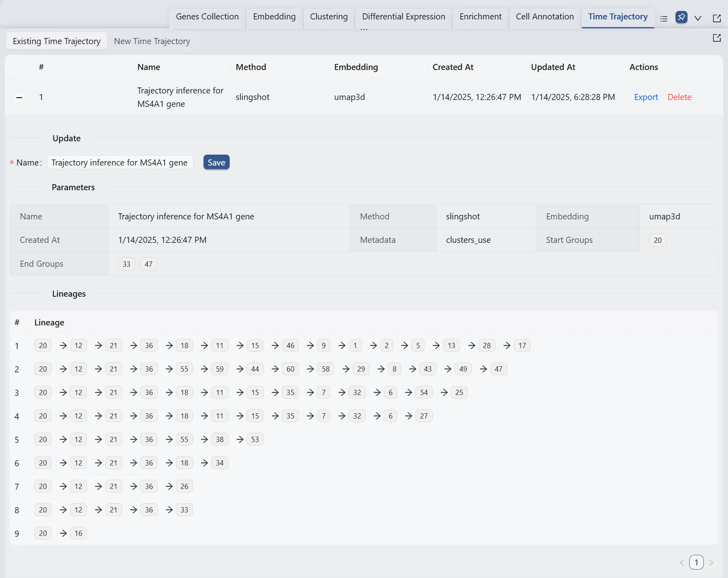The width and height of the screenshot is (728, 578).
Task: Open trajectory panel in new window icon
Action: pyautogui.click(x=717, y=38)
